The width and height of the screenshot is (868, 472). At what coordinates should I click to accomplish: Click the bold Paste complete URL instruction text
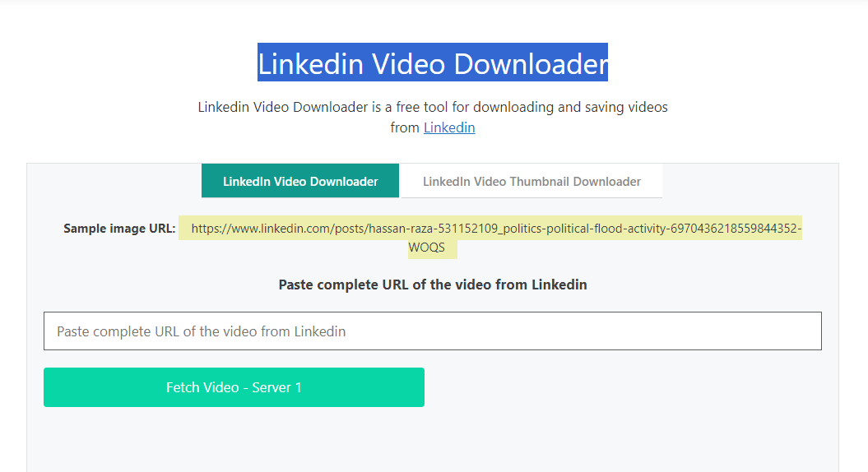(x=432, y=285)
